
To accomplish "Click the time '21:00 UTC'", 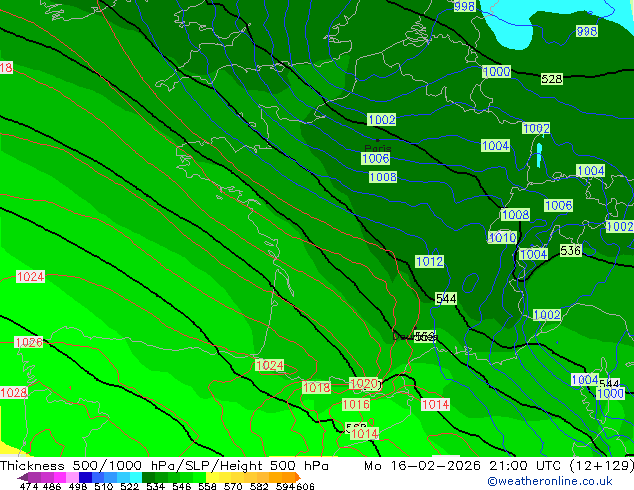I will pyautogui.click(x=526, y=466).
